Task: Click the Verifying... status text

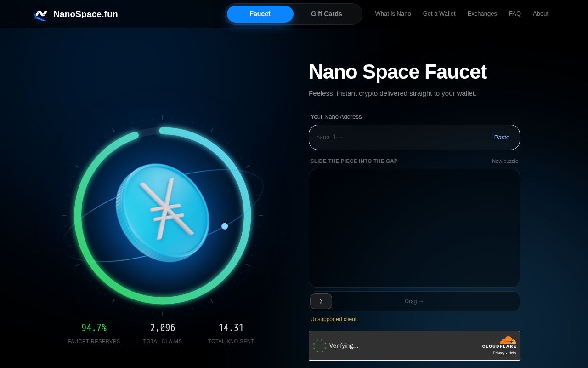Action: coord(344,346)
